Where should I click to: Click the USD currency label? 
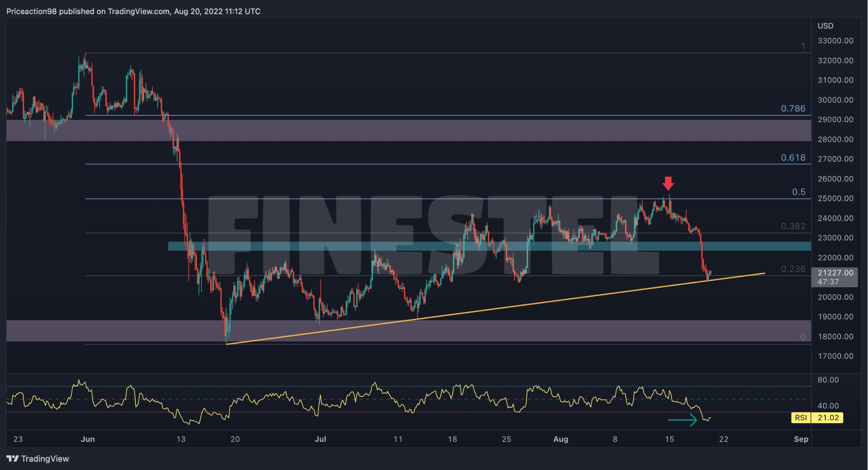[x=825, y=26]
